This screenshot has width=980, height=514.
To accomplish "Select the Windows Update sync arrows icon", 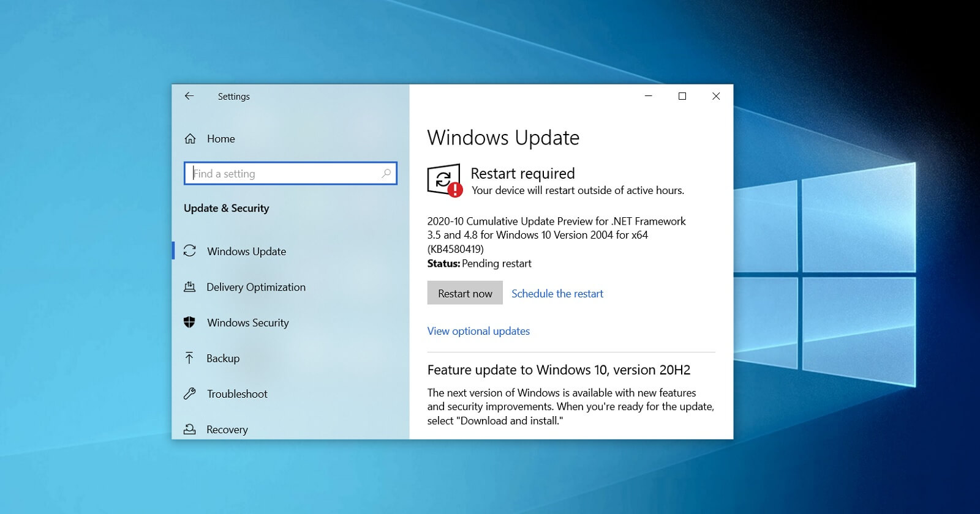I will point(190,251).
